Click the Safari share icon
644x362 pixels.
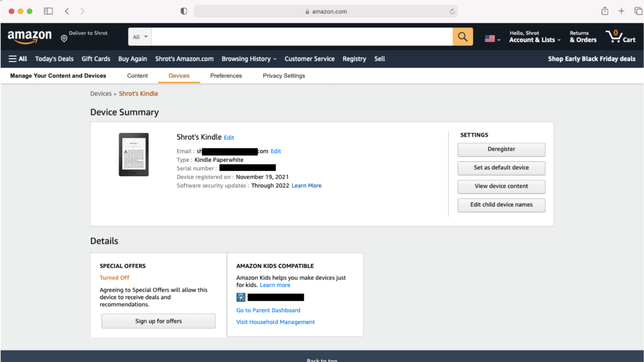(x=605, y=11)
